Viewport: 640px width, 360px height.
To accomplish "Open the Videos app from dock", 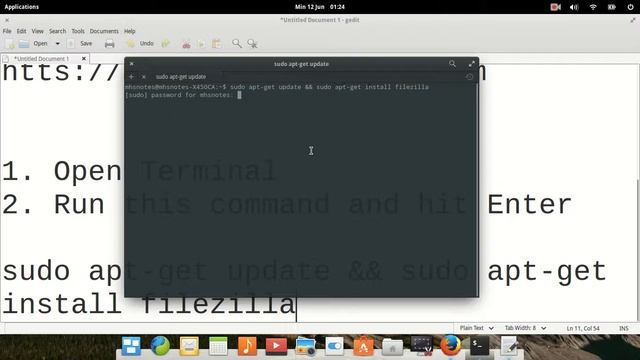I will pos(276,347).
